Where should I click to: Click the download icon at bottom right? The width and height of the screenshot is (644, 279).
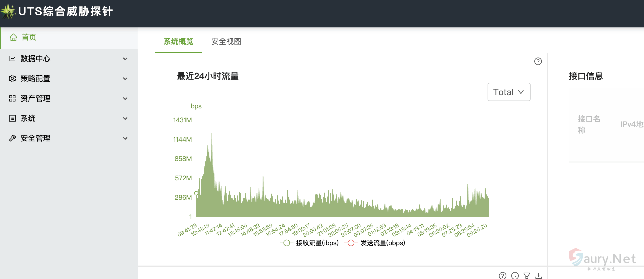[538, 276]
